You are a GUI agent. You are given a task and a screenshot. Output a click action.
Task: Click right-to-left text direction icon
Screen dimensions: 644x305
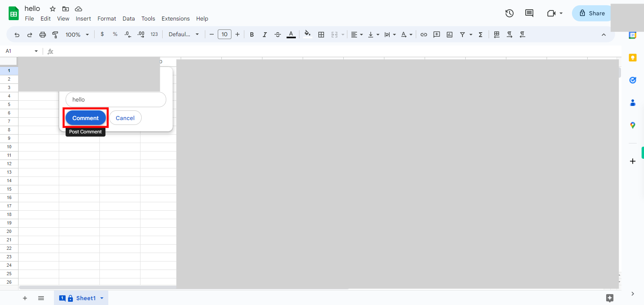pyautogui.click(x=522, y=35)
